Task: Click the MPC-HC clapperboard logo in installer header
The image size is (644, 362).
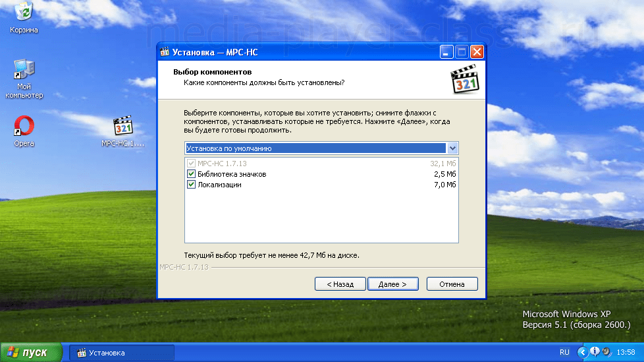Action: [x=465, y=79]
